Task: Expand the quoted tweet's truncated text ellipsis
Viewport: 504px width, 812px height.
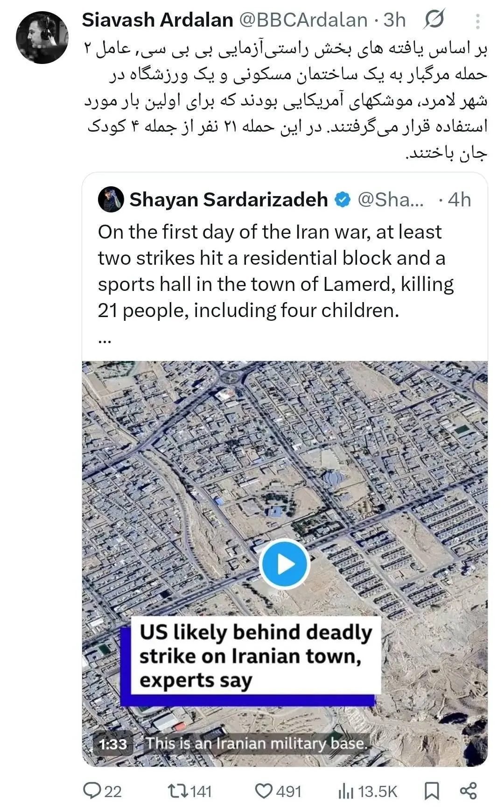Action: tap(105, 340)
